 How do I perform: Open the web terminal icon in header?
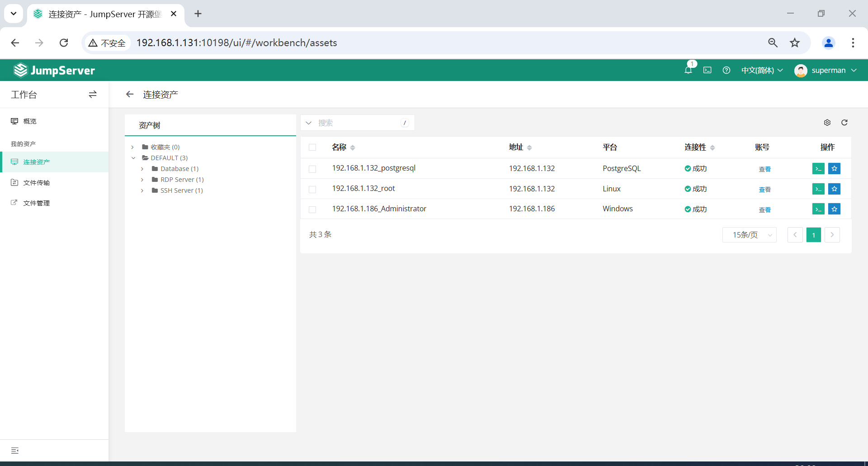(x=708, y=70)
